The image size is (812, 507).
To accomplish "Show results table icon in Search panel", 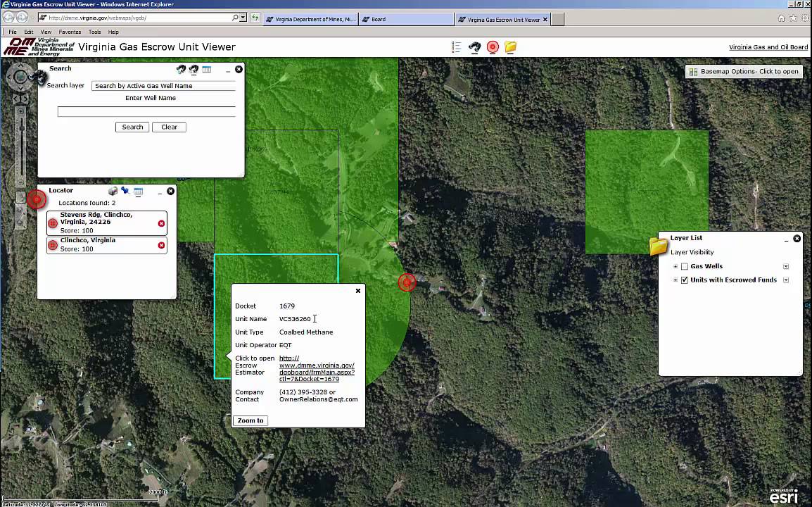I will (206, 69).
